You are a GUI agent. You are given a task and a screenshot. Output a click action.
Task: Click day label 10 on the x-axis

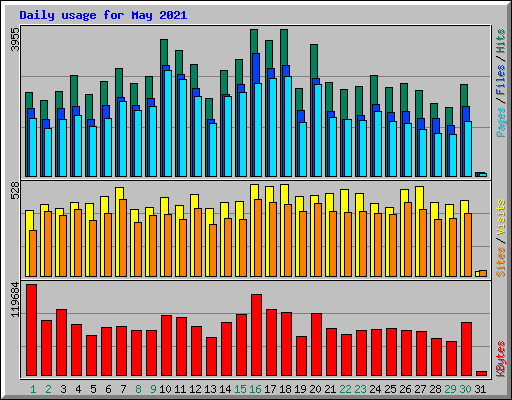[165, 389]
